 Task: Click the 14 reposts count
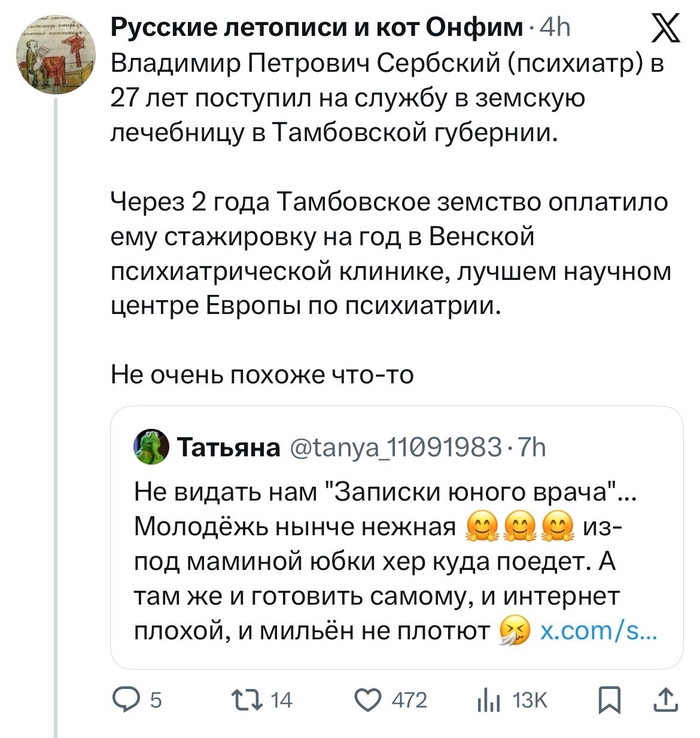tap(282, 701)
